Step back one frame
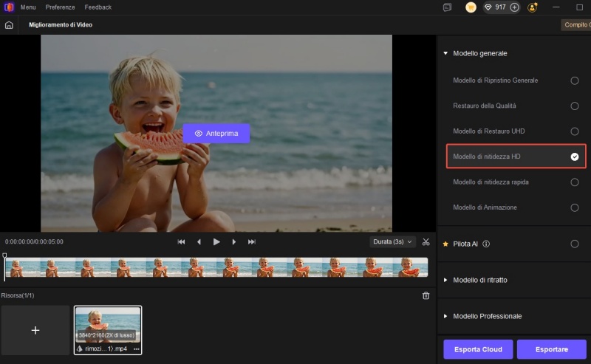 199,241
